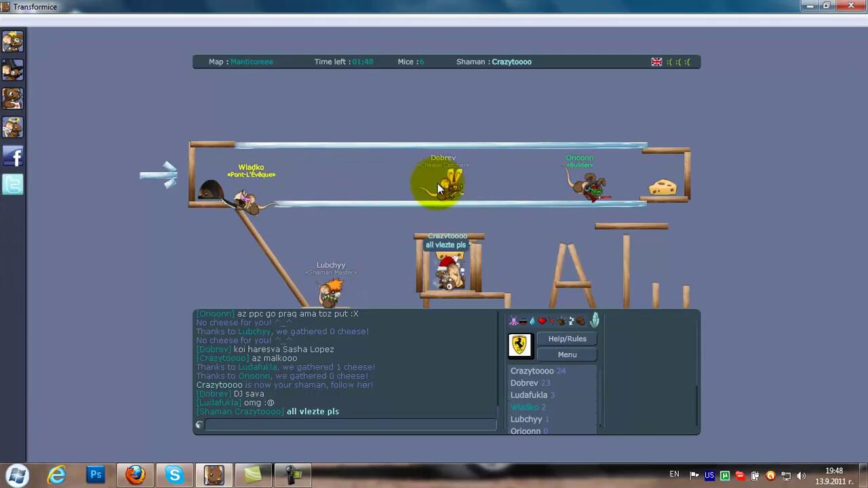Click inside the chat message input field
Viewport: 868px width, 488px height.
point(350,425)
